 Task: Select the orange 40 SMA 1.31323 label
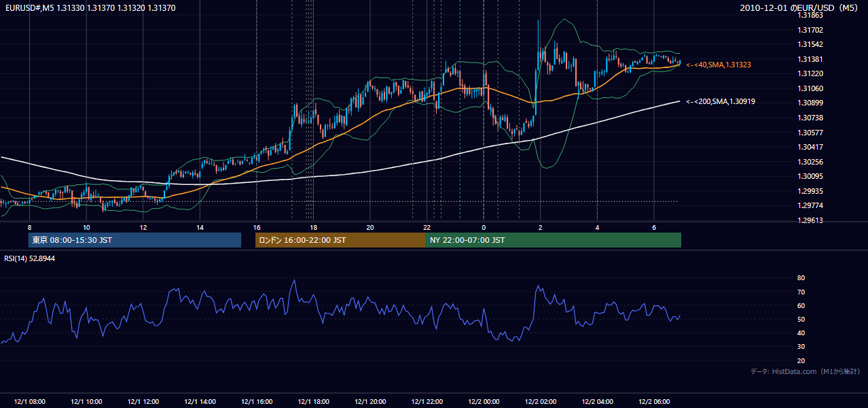(x=719, y=65)
